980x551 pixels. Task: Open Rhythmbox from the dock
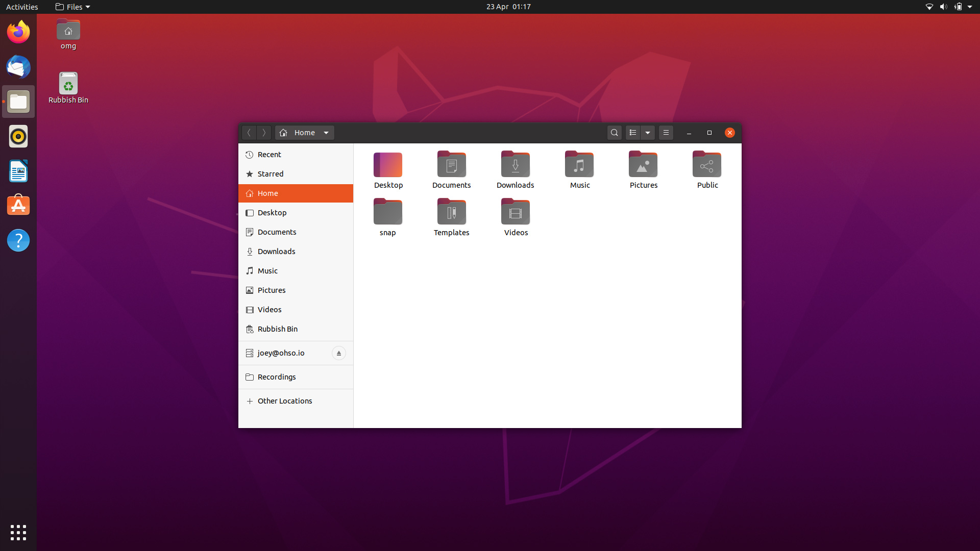18,136
